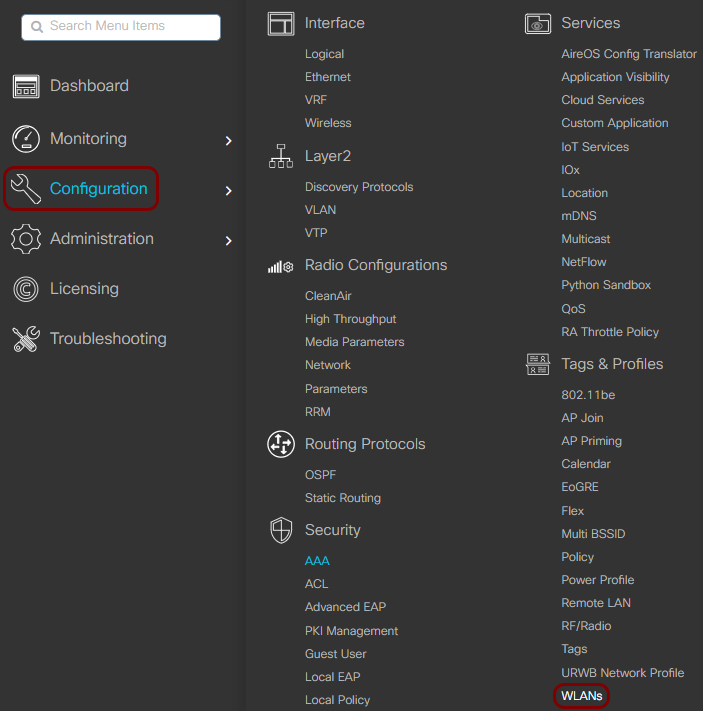Expand the Configuration submenu arrow
The image size is (703, 711).
[229, 191]
